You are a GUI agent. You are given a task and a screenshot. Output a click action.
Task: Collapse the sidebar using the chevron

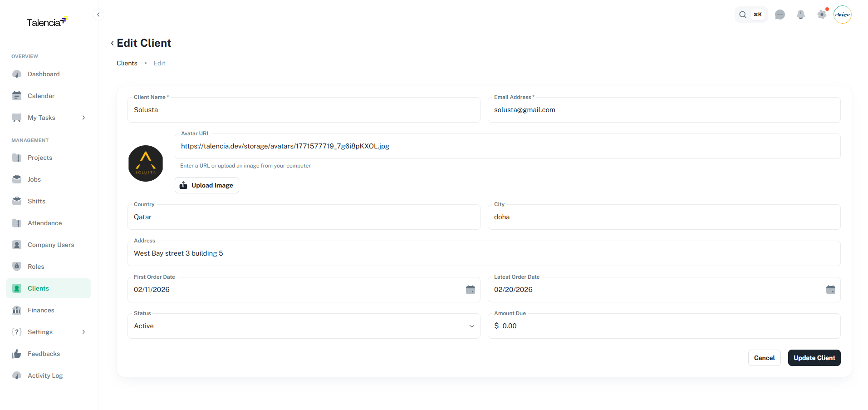click(98, 14)
